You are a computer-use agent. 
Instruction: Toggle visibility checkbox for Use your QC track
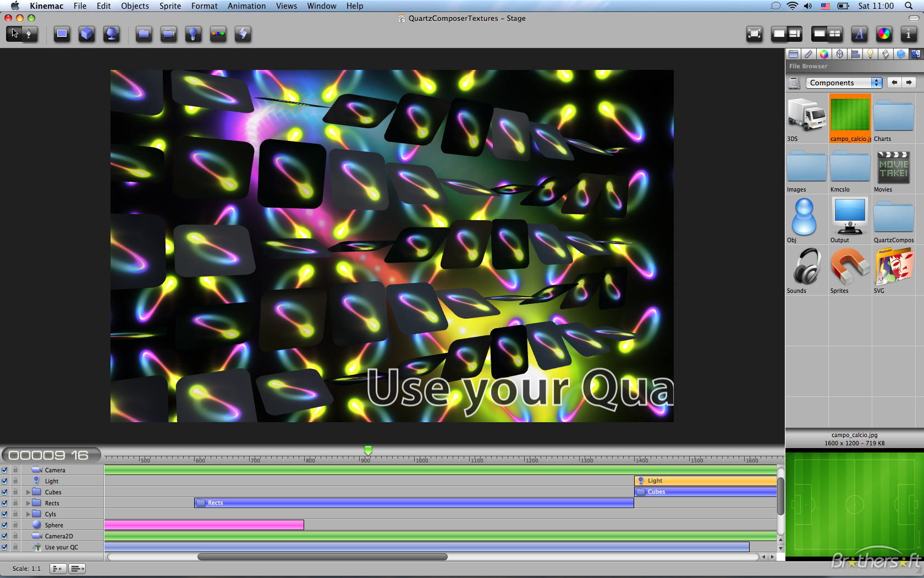[5, 547]
